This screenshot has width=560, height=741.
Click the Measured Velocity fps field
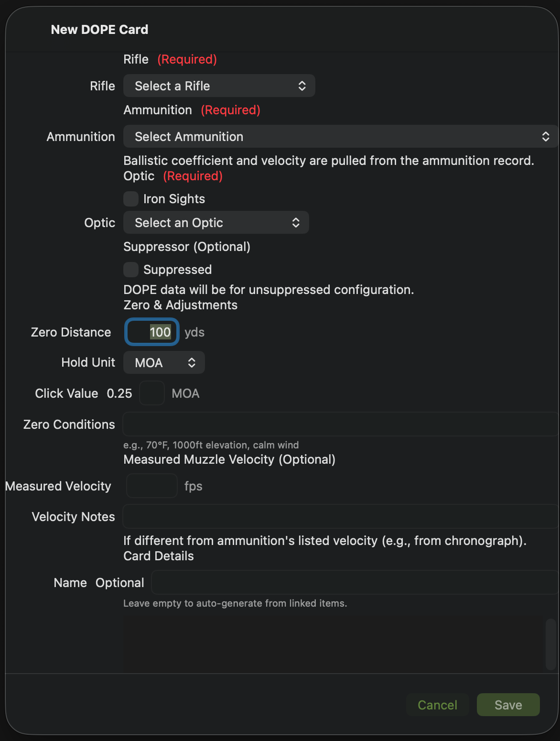pyautogui.click(x=151, y=486)
